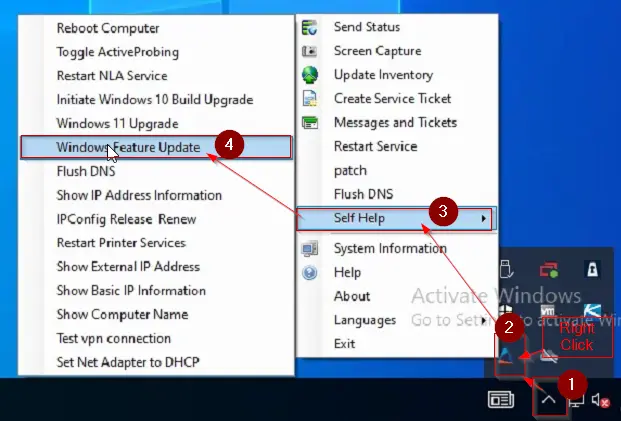Expand the Self Help submenu

[396, 218]
